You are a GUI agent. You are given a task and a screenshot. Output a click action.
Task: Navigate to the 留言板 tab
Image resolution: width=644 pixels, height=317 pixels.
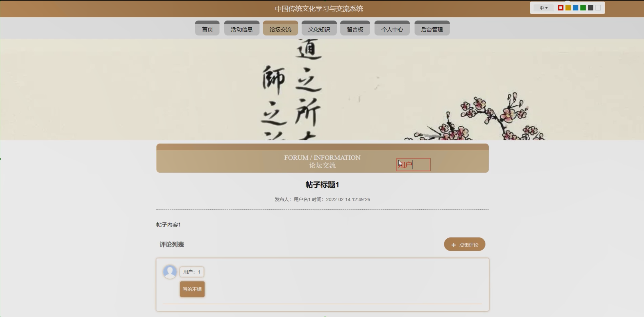click(x=355, y=29)
